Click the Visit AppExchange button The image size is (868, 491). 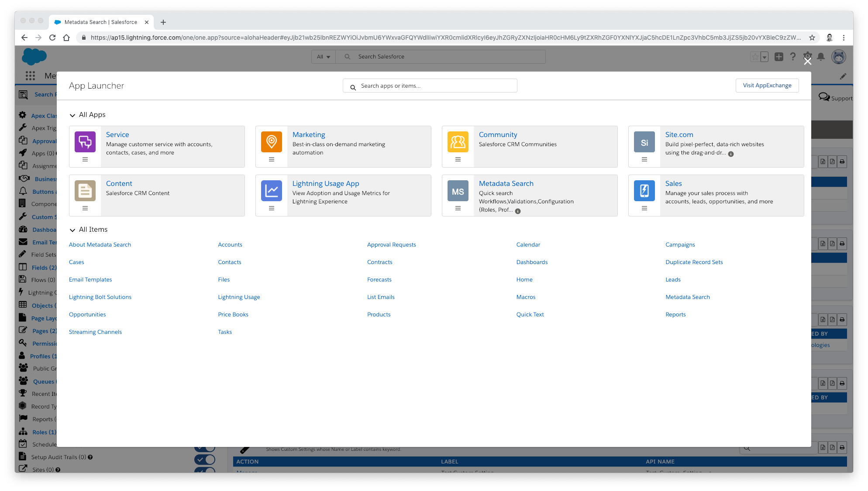pyautogui.click(x=767, y=85)
